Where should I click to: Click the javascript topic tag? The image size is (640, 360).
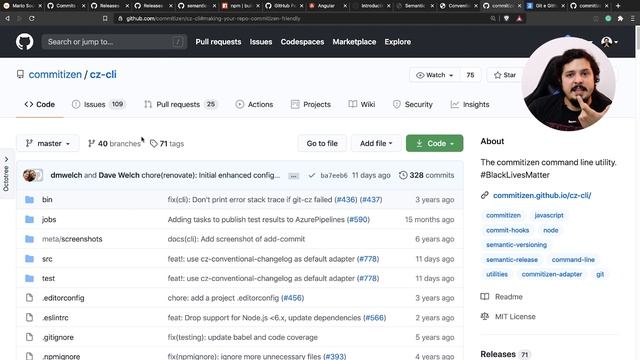[x=549, y=215]
